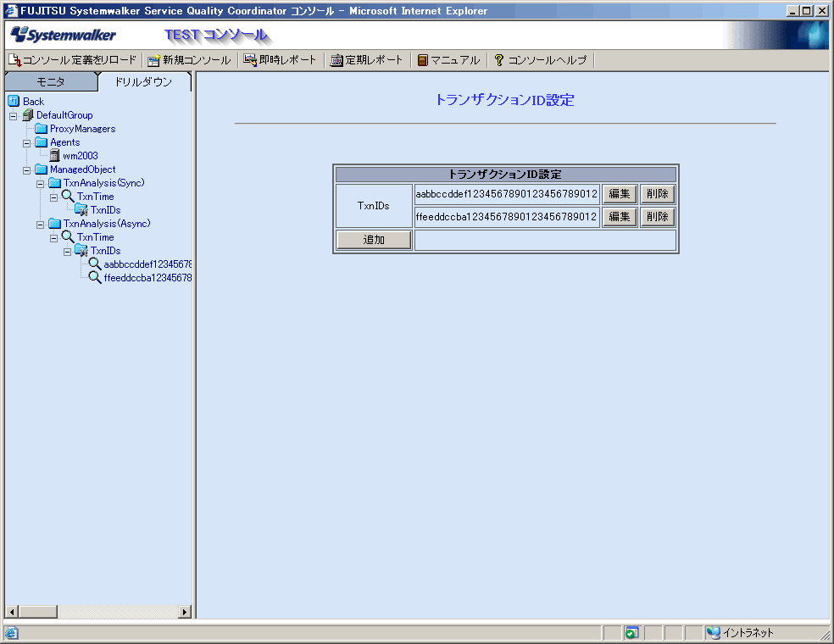This screenshot has width=834, height=644.
Task: Click the green status icon in status bar
Action: point(631,633)
